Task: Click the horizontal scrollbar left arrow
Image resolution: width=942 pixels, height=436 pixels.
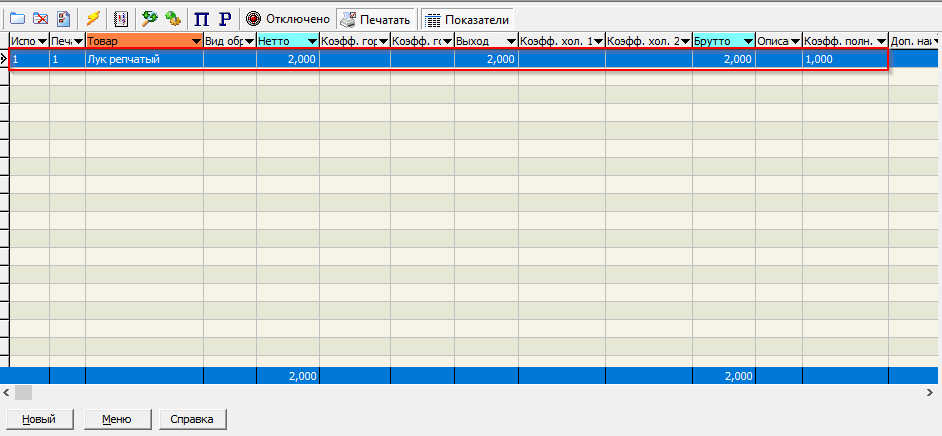Action: coord(6,392)
